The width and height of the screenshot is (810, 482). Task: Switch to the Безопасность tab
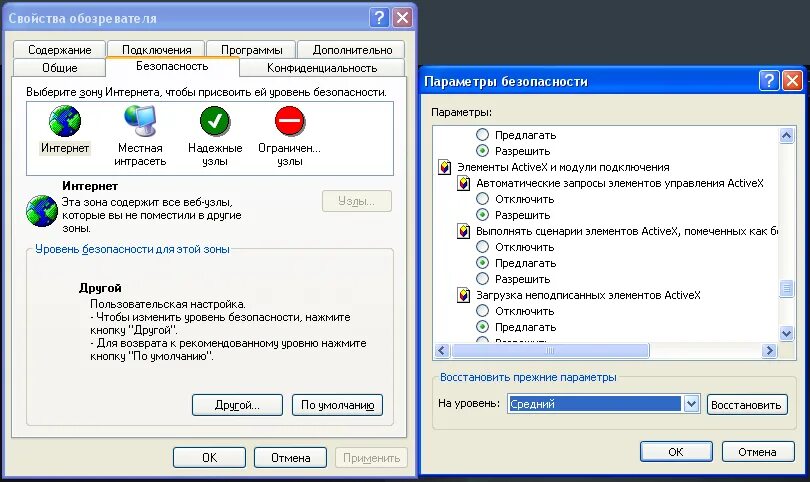172,66
